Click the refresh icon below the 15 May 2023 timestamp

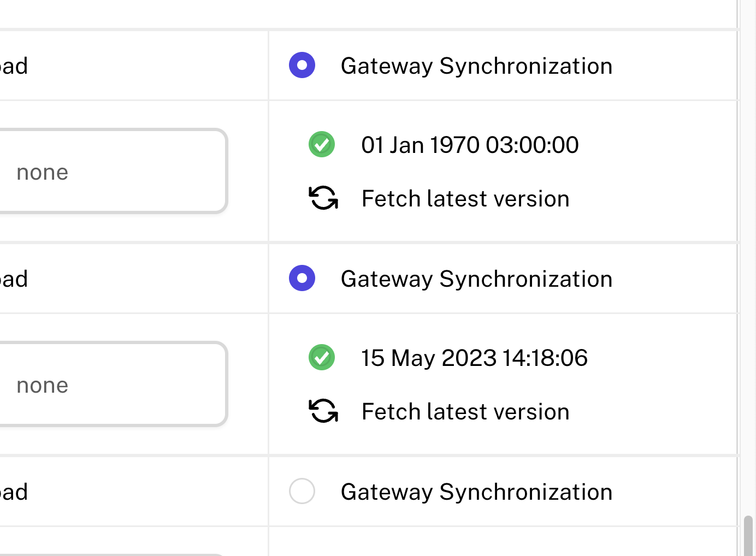click(323, 411)
